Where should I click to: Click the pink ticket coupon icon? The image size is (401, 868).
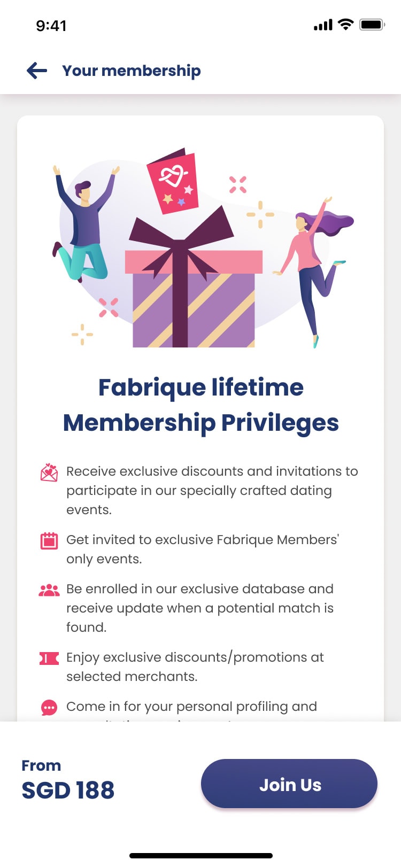pyautogui.click(x=49, y=658)
